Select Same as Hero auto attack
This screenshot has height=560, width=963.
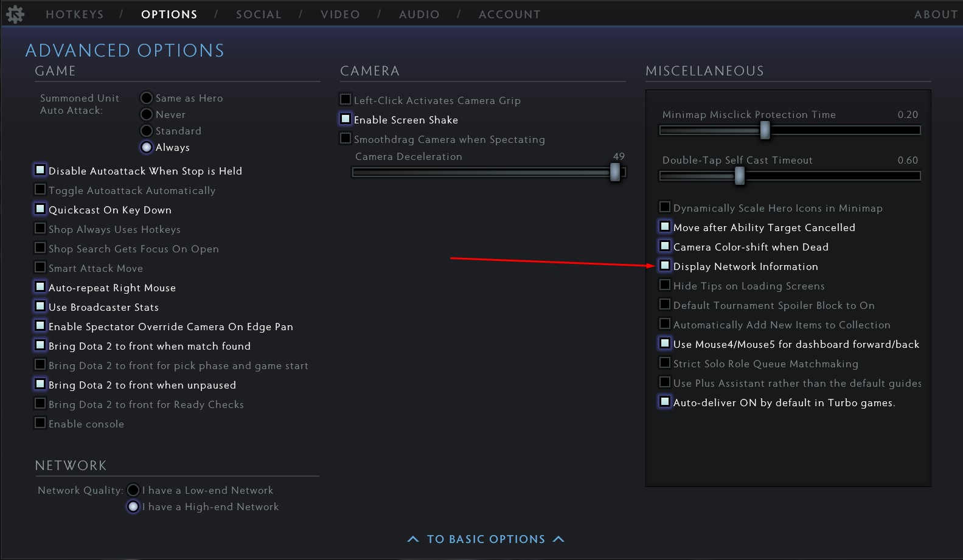147,98
